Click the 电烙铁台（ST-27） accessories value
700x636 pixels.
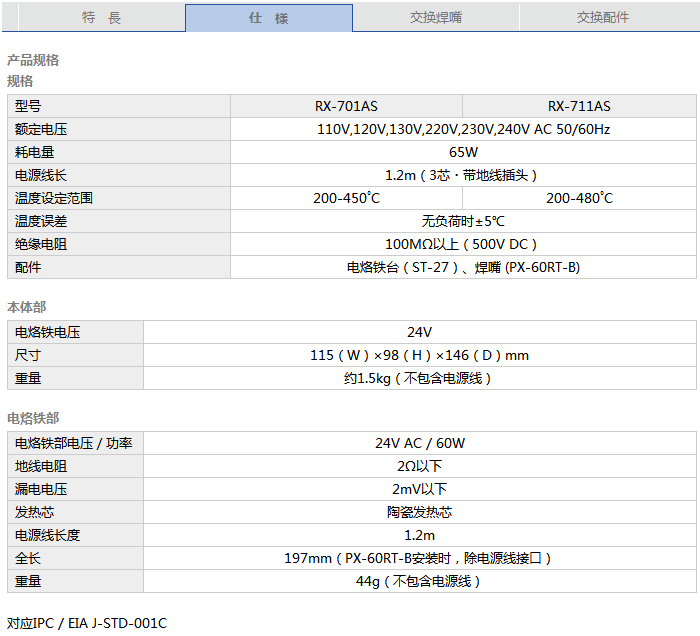463,267
